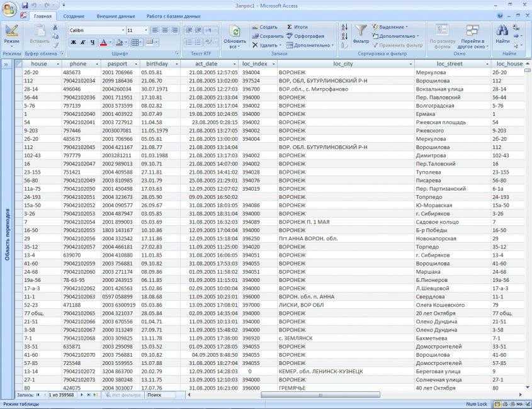Open the Внешние данные ribbon tab
Image resolution: width=532 pixels, height=409 pixels.
(115, 16)
